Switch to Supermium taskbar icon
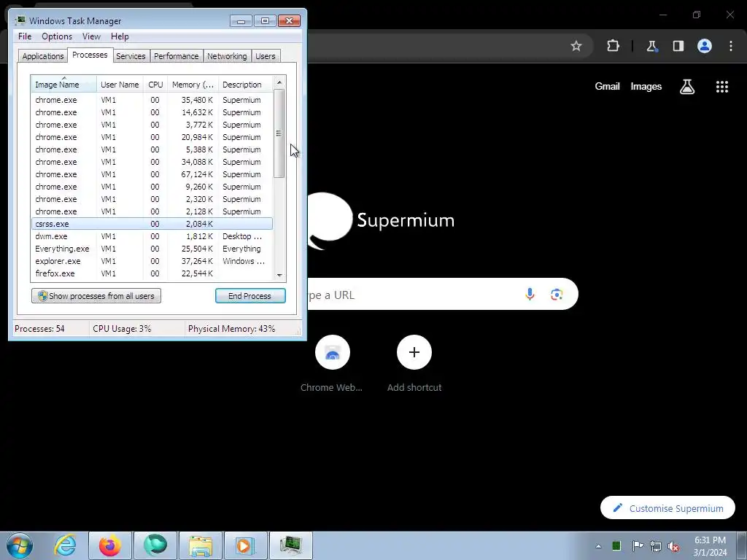This screenshot has width=747, height=560. 155,545
